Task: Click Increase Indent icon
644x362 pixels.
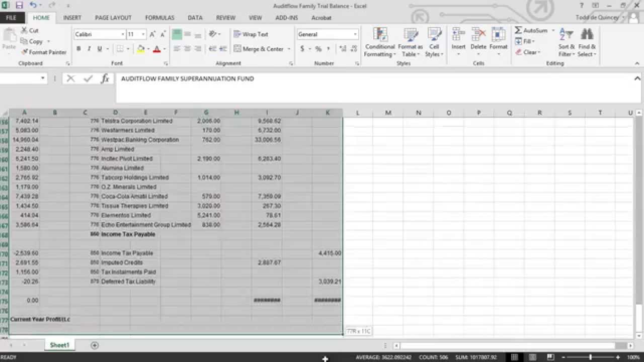Action: click(x=223, y=49)
